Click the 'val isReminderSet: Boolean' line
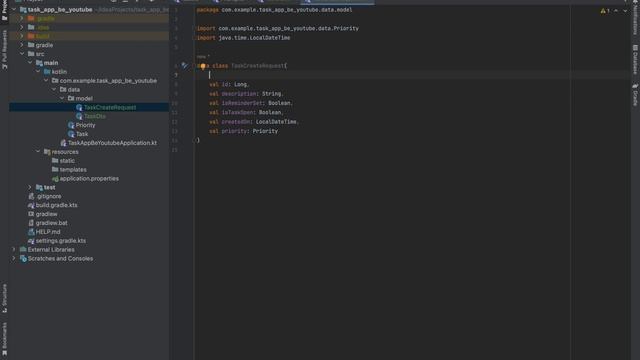Viewport: 640px width, 360px height. coord(251,103)
